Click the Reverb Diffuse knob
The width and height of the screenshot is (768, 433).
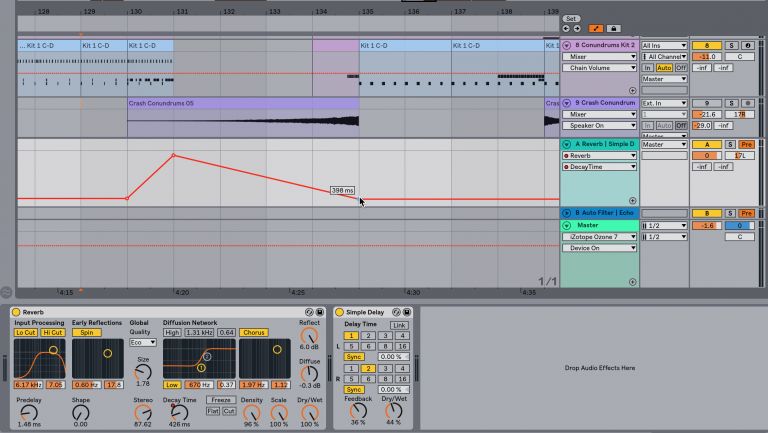click(x=309, y=374)
